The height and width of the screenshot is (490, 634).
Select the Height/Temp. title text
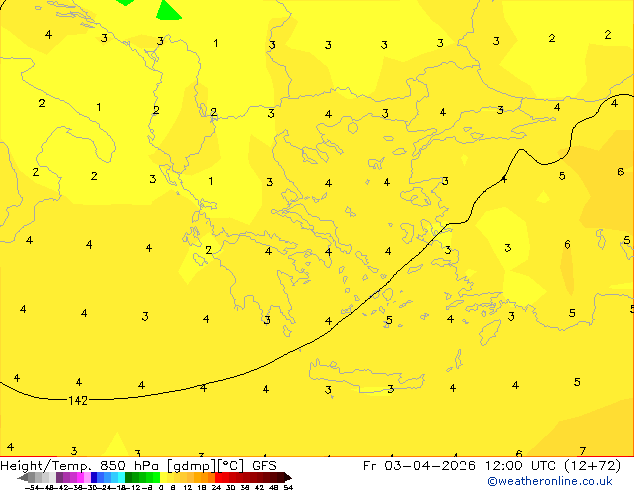tap(46, 466)
